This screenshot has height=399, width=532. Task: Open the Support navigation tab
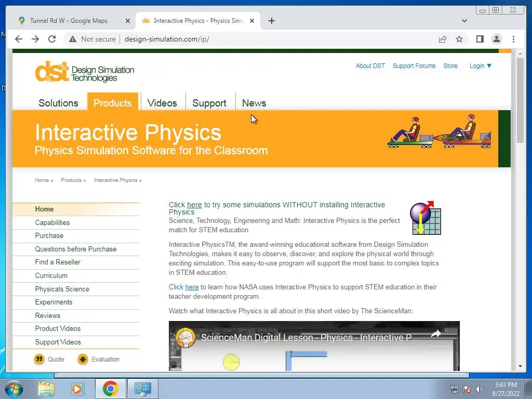pos(209,103)
